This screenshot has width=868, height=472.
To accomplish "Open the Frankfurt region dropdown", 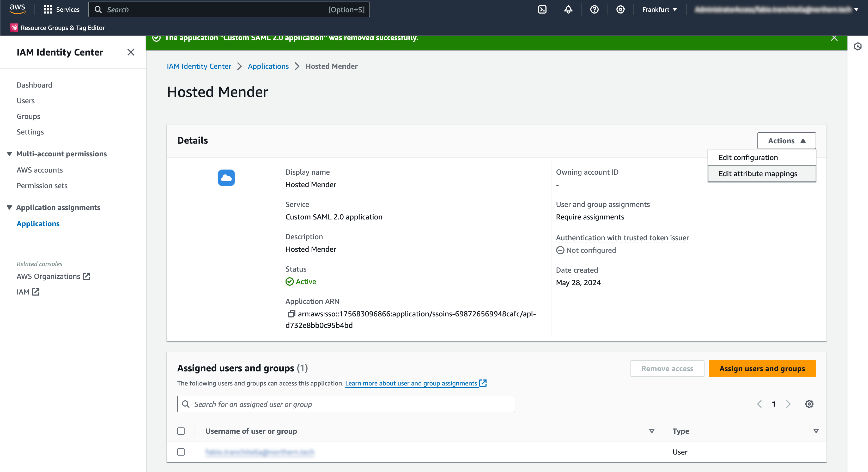I will point(659,9).
